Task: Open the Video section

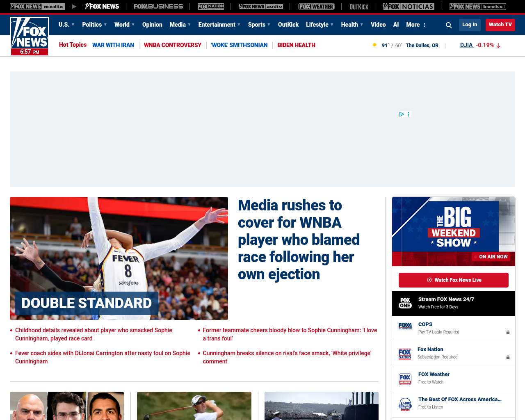Action: click(x=378, y=25)
